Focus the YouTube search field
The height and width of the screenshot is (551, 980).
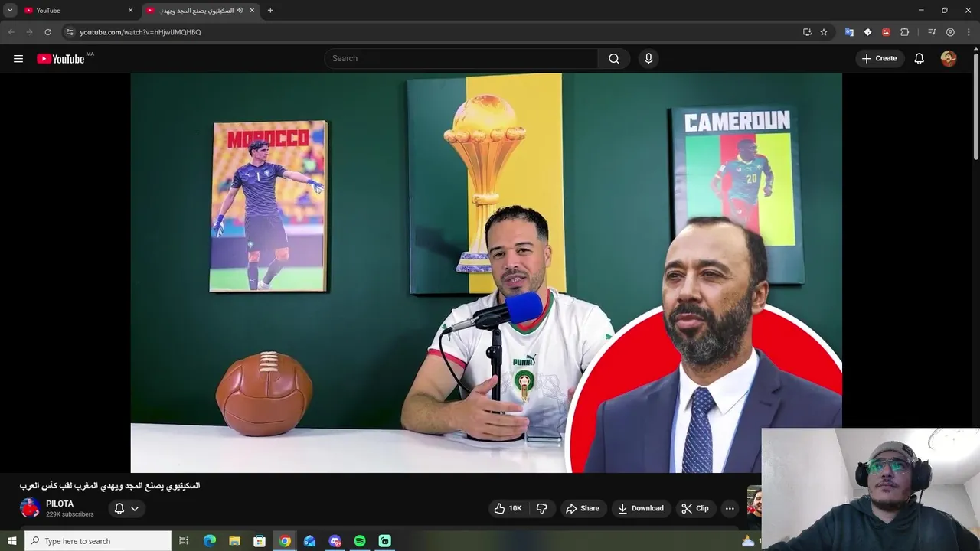462,59
